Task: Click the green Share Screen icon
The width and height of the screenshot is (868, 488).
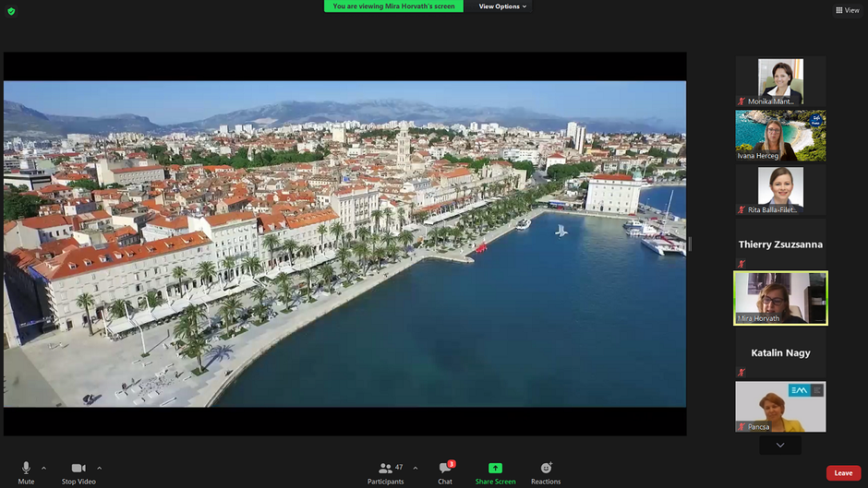Action: (x=495, y=469)
